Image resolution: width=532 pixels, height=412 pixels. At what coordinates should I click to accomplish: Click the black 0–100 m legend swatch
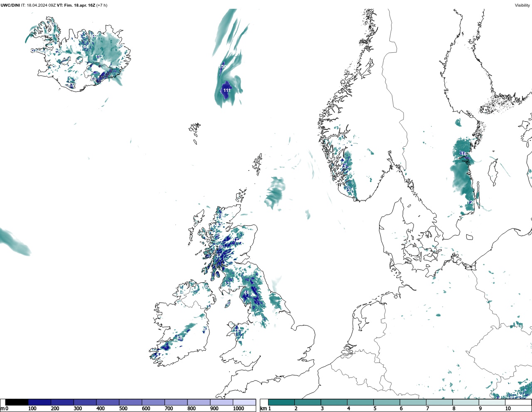click(17, 402)
